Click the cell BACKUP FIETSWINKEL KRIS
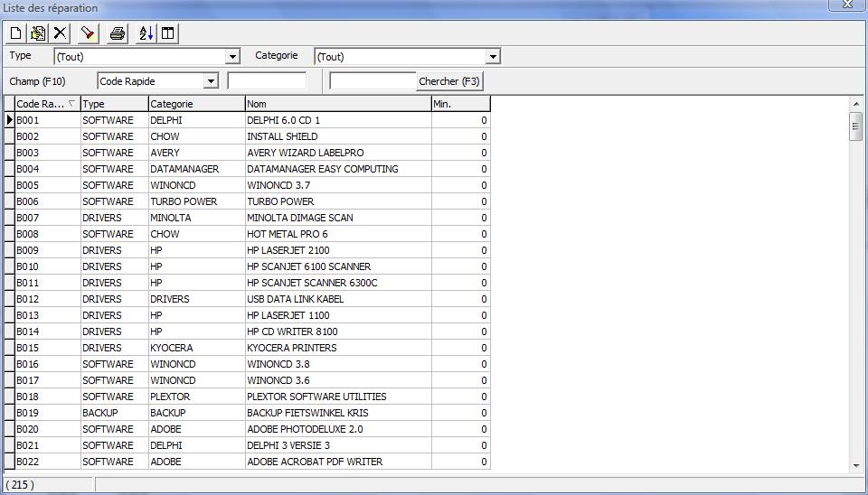This screenshot has width=868, height=495. (338, 413)
